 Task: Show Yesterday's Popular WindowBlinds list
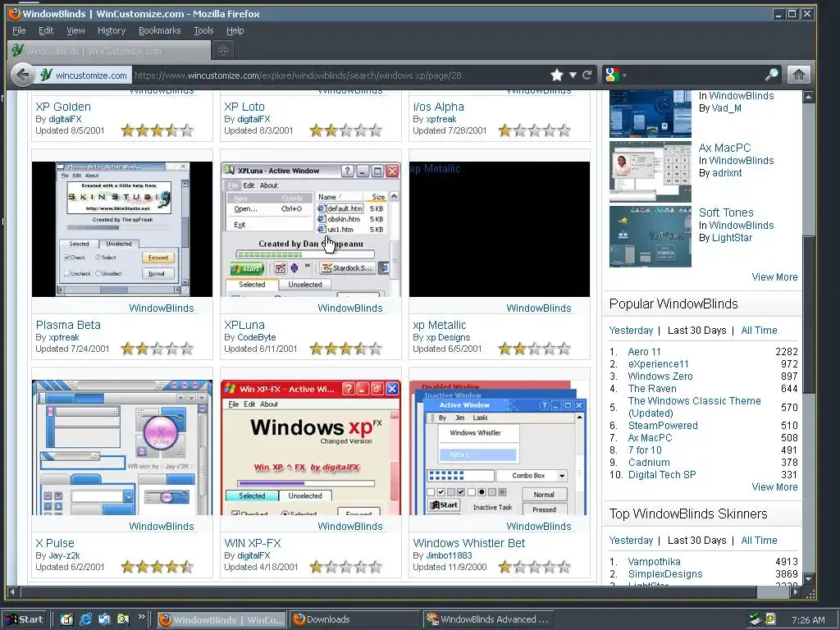[631, 331]
